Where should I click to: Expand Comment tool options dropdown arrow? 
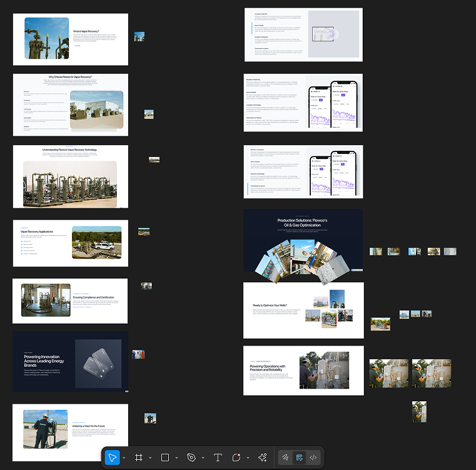248,457
